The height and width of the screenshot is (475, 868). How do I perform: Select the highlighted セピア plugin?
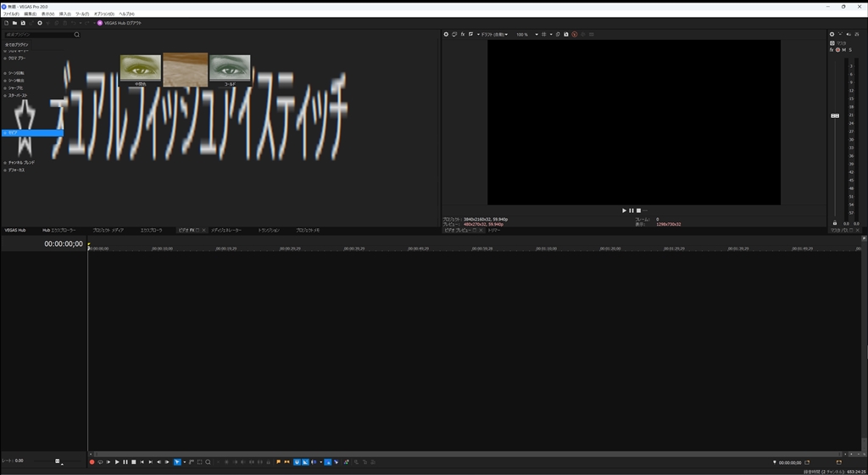click(32, 133)
